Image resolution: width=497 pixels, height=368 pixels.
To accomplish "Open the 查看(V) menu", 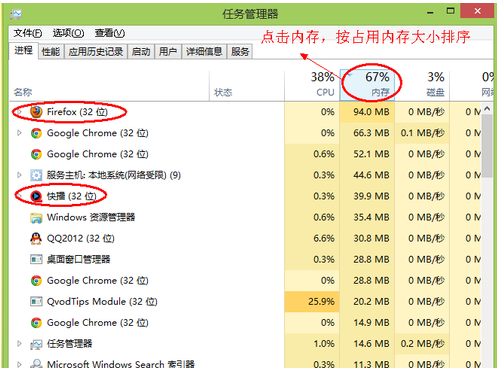I will tap(110, 33).
